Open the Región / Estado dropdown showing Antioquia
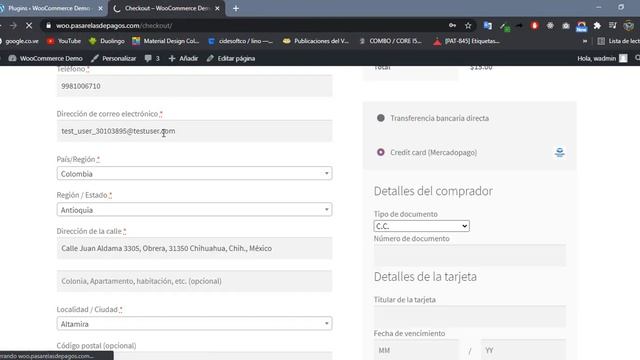Screen dimensions: 640x360 coord(194,210)
